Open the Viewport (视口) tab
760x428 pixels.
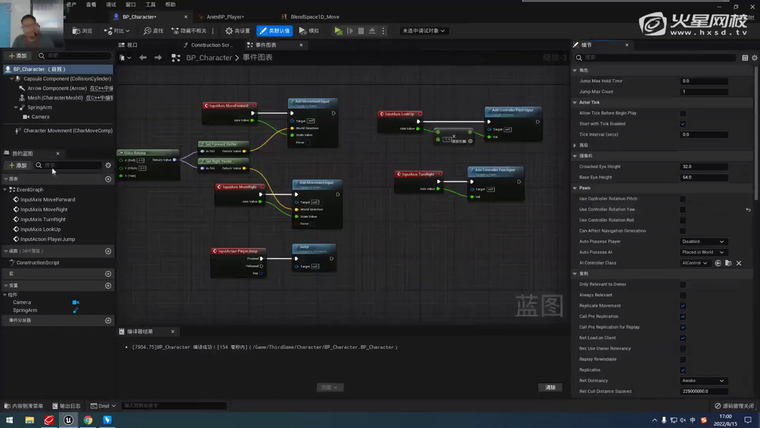(129, 45)
